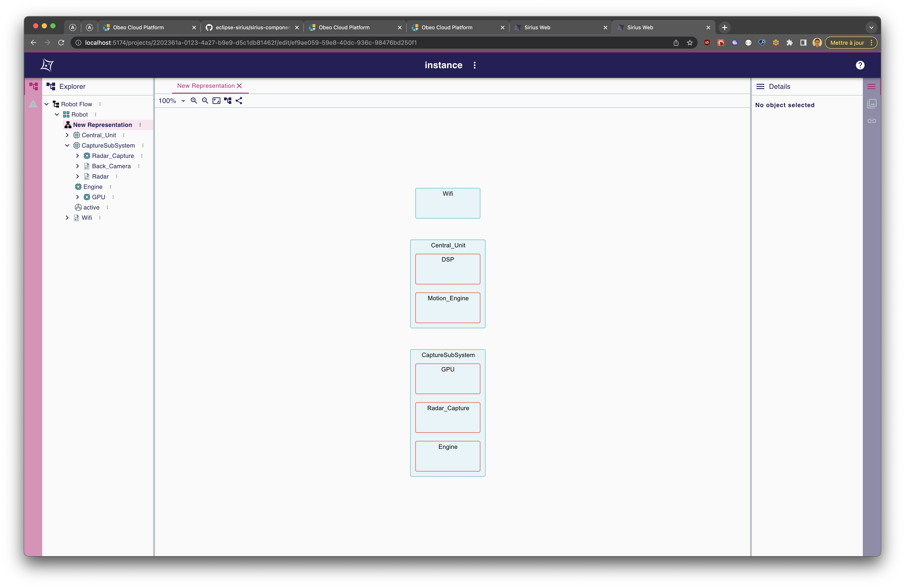
Task: Expand the Central_Unit tree node
Action: (x=67, y=135)
